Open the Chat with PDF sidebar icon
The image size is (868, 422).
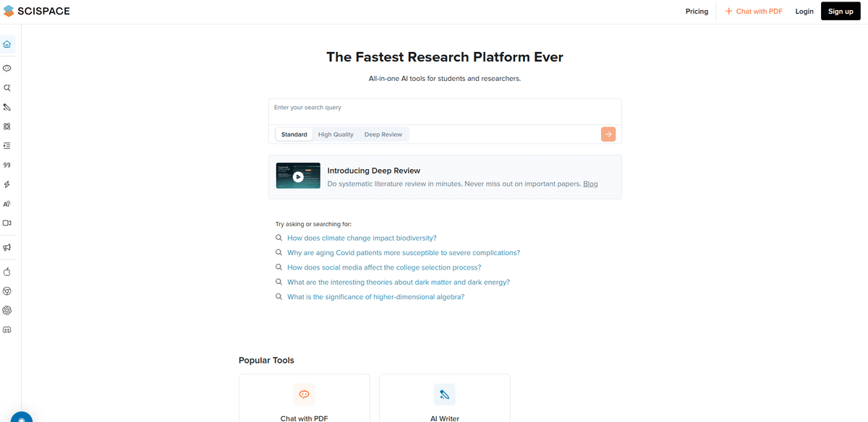(x=7, y=69)
